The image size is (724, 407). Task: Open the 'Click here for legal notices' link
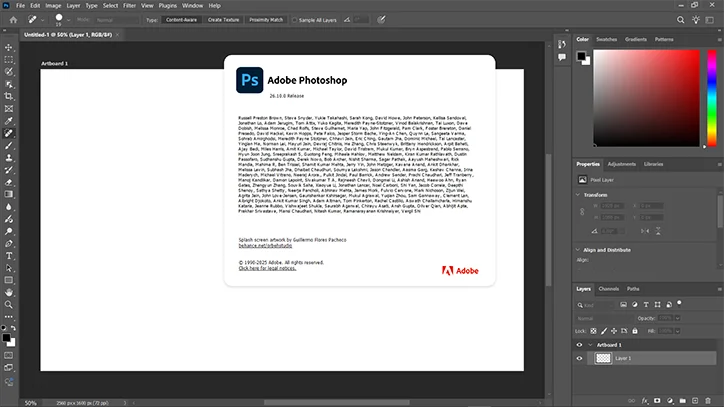[x=266, y=269]
